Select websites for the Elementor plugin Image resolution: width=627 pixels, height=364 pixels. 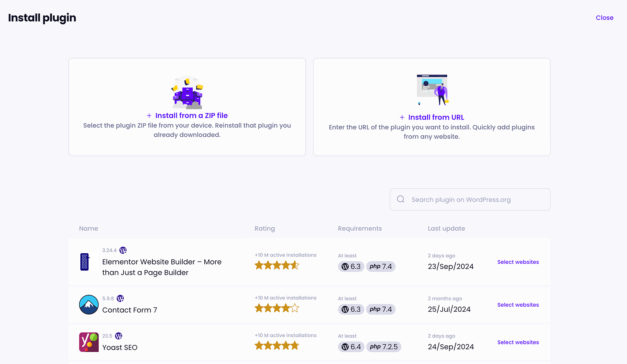pos(518,262)
